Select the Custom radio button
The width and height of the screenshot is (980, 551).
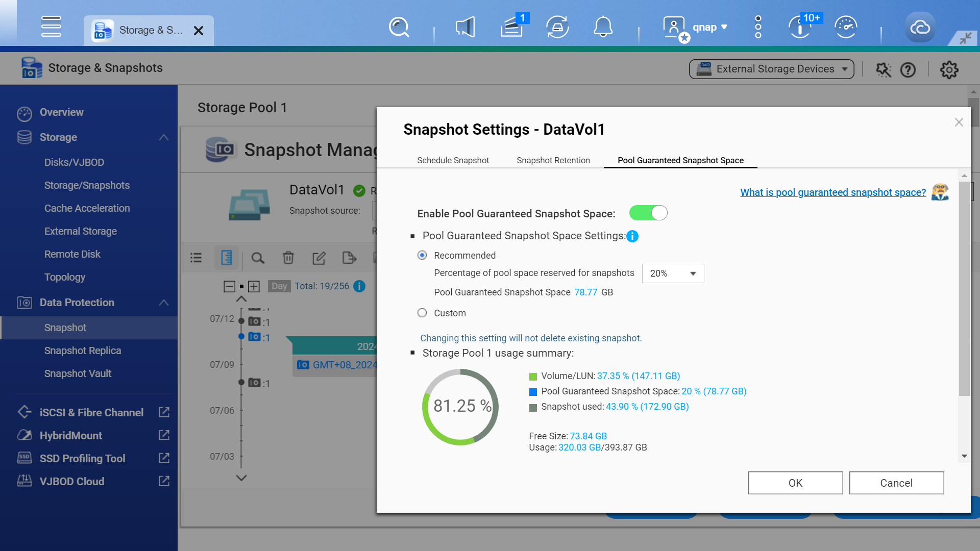pyautogui.click(x=422, y=313)
